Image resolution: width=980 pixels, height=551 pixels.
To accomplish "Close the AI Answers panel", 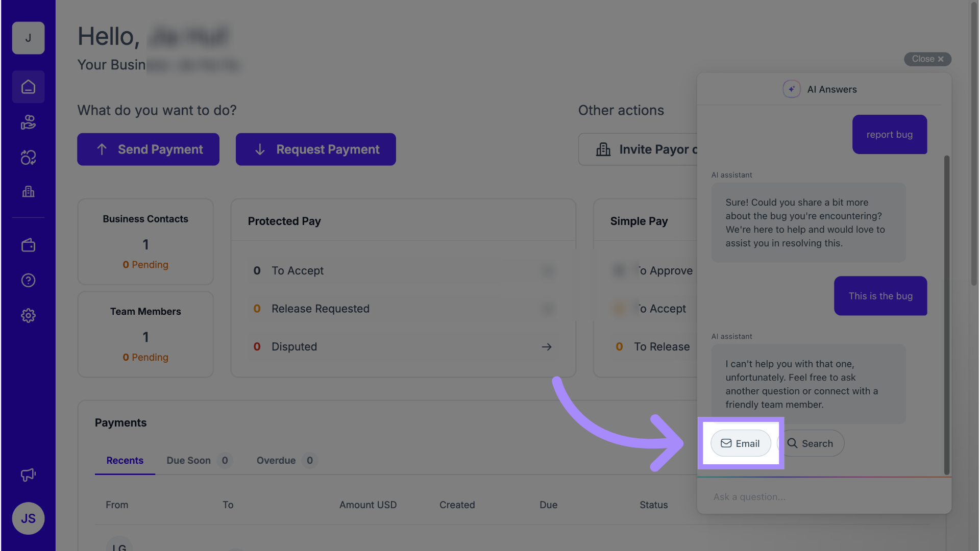I will click(927, 59).
